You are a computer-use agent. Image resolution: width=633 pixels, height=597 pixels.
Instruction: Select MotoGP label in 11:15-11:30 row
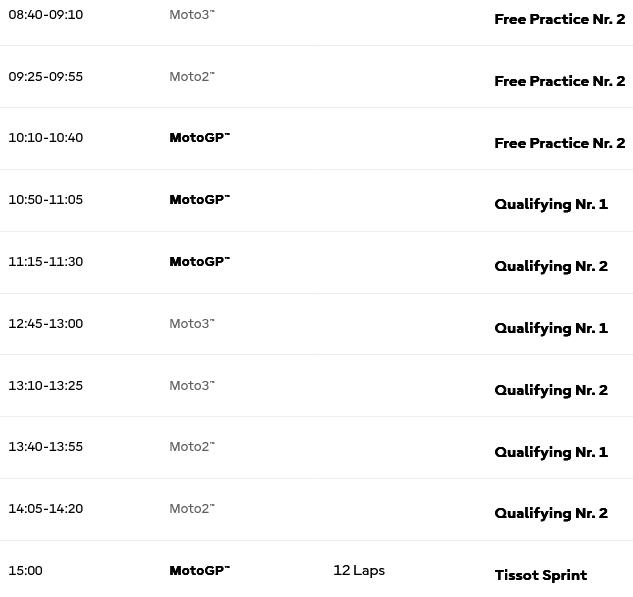coord(199,262)
